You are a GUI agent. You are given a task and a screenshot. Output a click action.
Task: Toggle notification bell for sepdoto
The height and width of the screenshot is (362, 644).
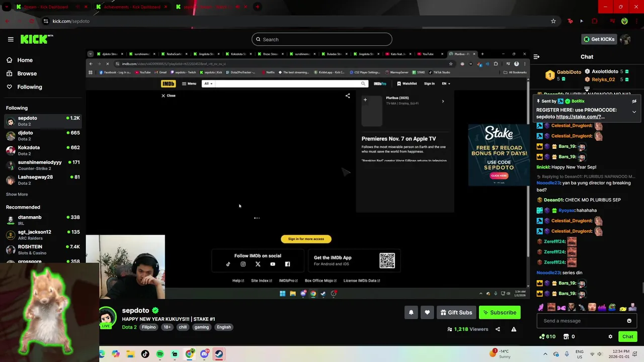pos(411,312)
